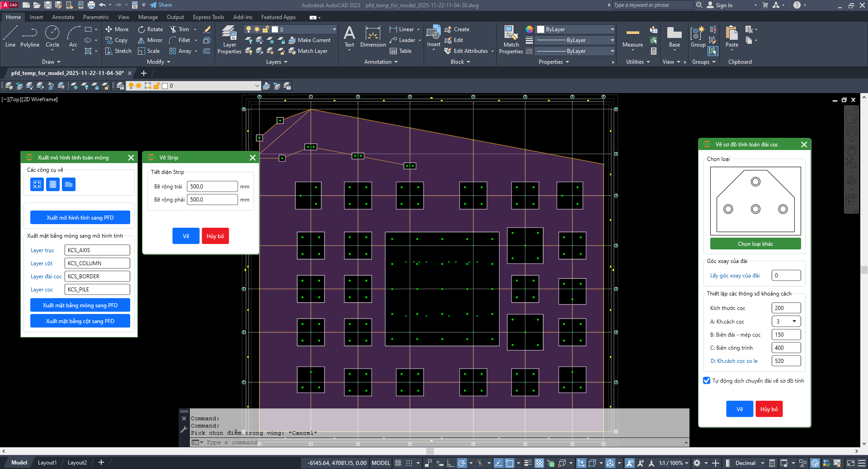Open the A: Kh.cách cọc dropdown

click(x=786, y=321)
